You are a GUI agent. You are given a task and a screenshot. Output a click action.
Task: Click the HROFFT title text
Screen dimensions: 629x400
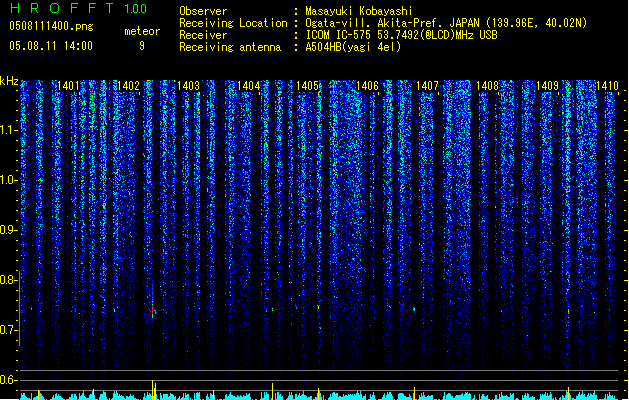(62, 8)
